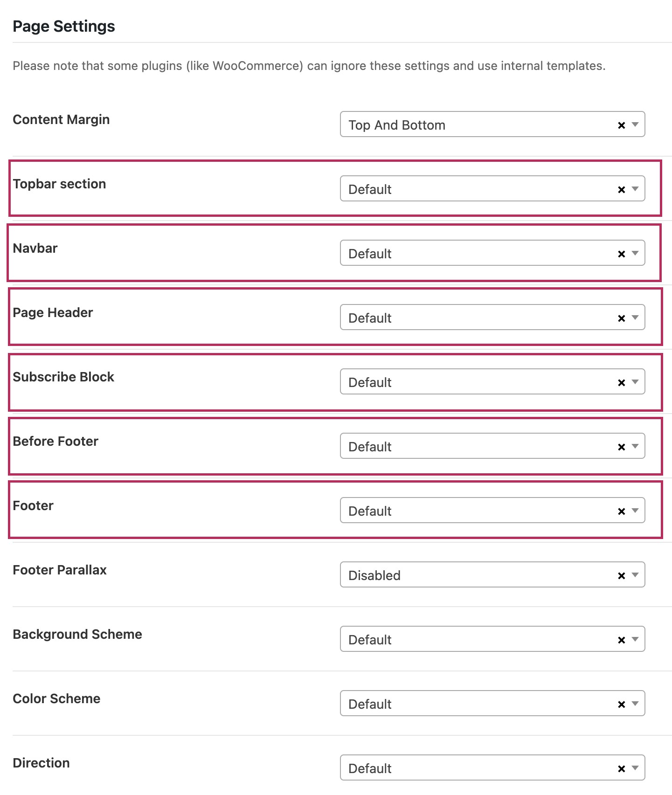This screenshot has width=672, height=795.
Task: Clear the Topbar section selection with x
Action: pos(621,189)
